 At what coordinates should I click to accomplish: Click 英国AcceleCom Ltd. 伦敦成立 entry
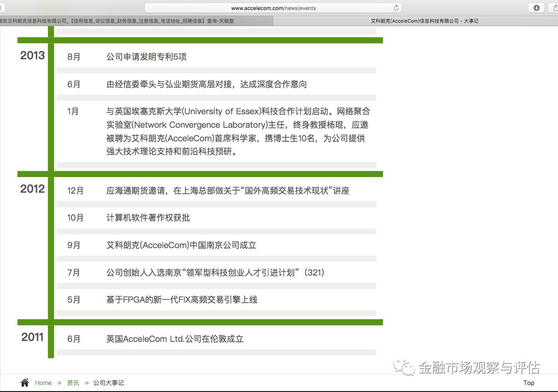point(175,339)
